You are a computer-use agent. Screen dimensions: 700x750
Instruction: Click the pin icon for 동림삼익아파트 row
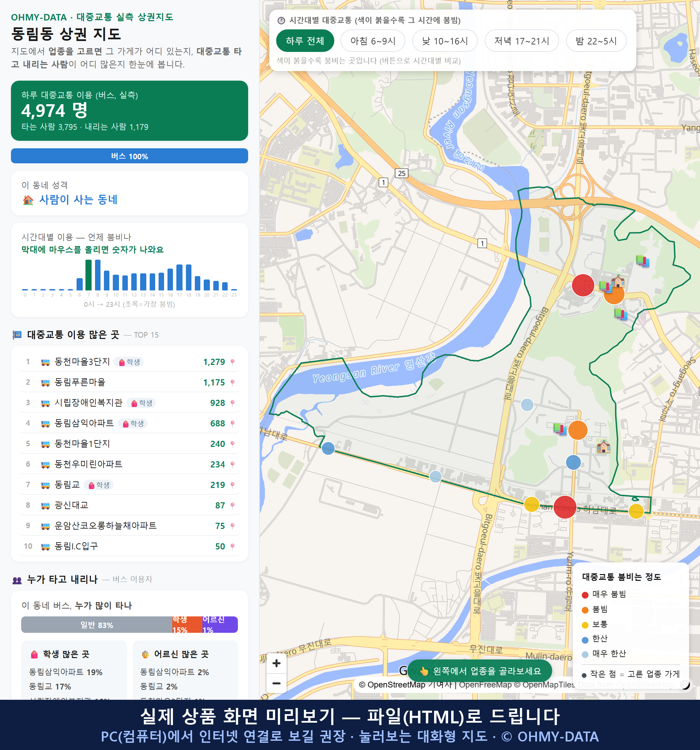232,424
